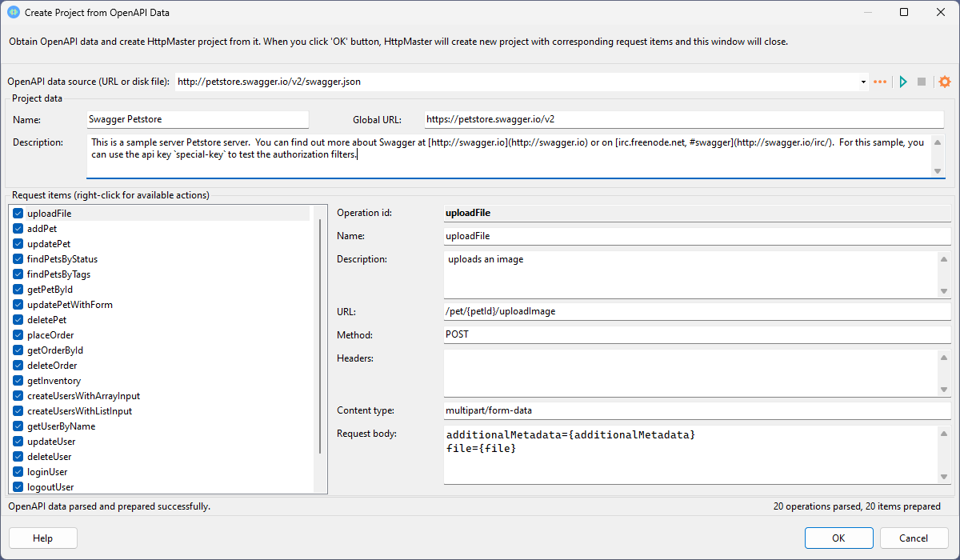The image size is (960, 560).
Task: Open settings with orange gear icon
Action: tap(945, 82)
